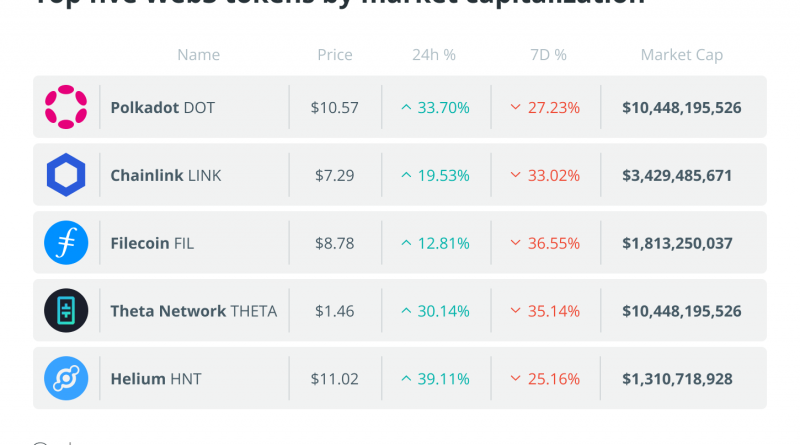The width and height of the screenshot is (800, 445).
Task: Click the Polkadot pink dots logo
Action: [66, 107]
